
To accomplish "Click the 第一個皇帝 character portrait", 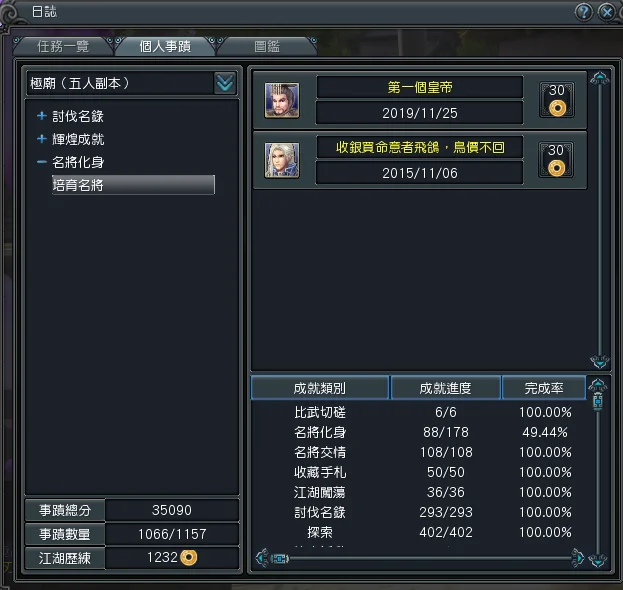I will tap(282, 100).
